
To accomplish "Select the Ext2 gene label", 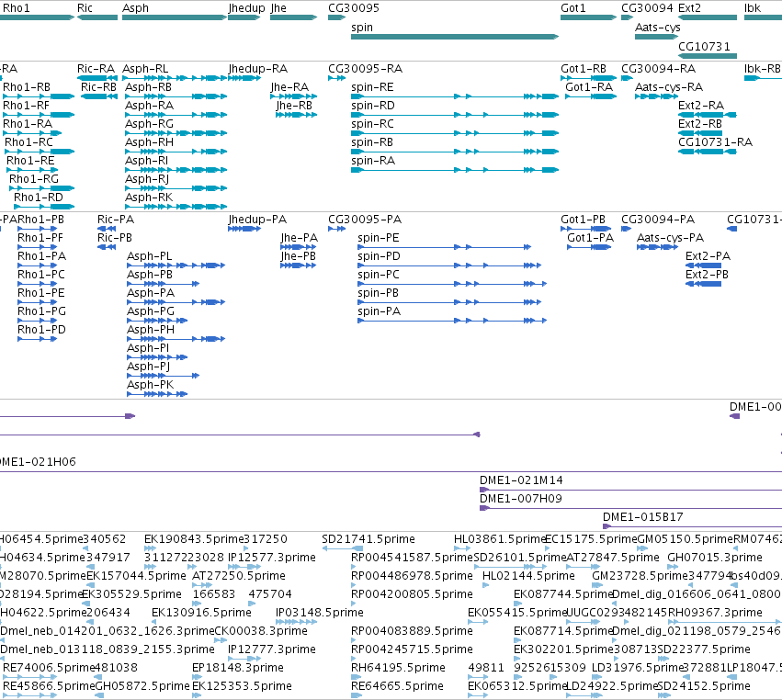I will click(690, 8).
